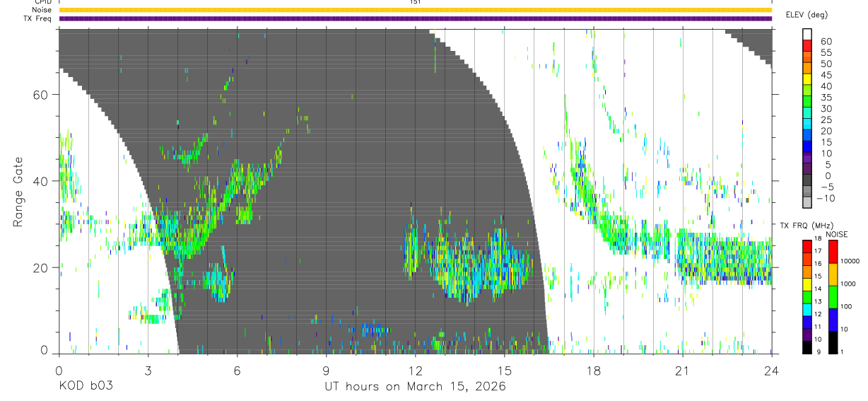
Task: Click the UT hours axis tick '9'
Action: (x=326, y=370)
